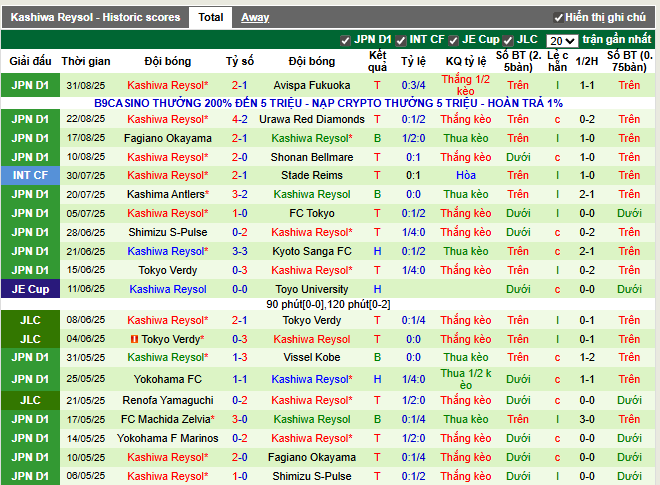
Task: Click the 2-1 score versus Stade Reims
Action: pos(240,175)
